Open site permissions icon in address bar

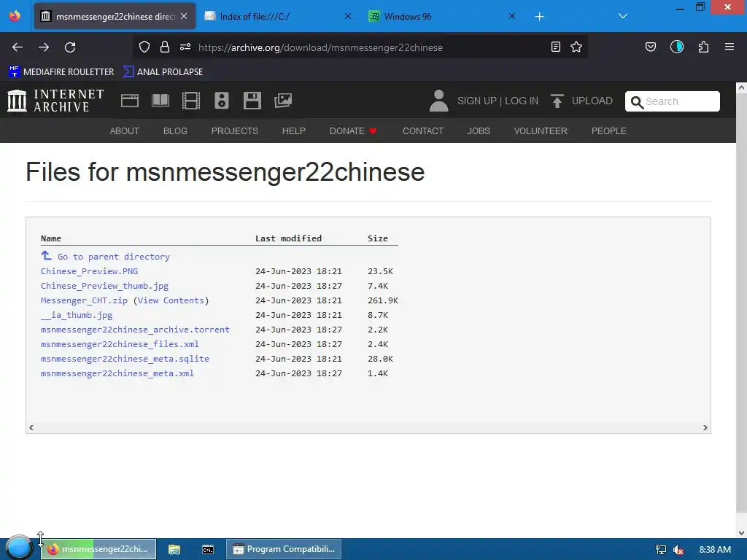tap(185, 47)
